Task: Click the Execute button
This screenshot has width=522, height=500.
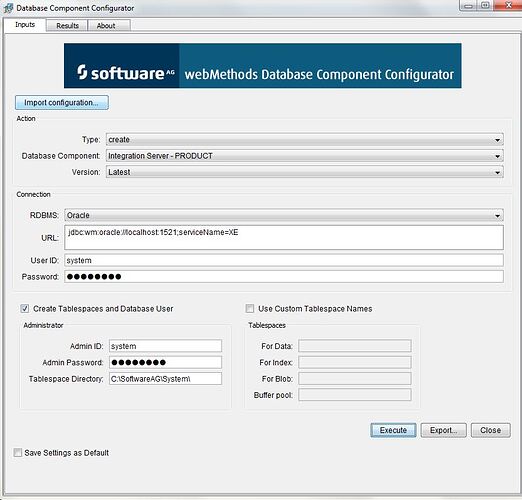Action: (x=393, y=430)
